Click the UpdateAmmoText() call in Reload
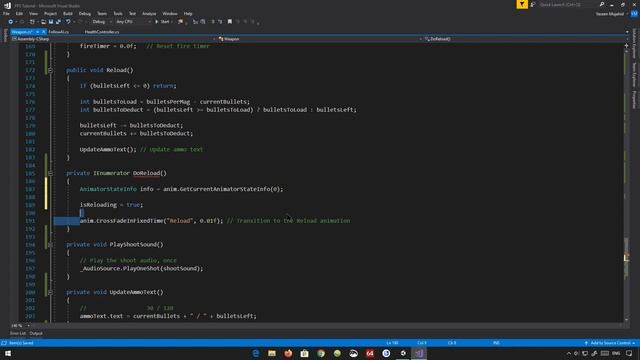640x360 pixels. click(108, 149)
